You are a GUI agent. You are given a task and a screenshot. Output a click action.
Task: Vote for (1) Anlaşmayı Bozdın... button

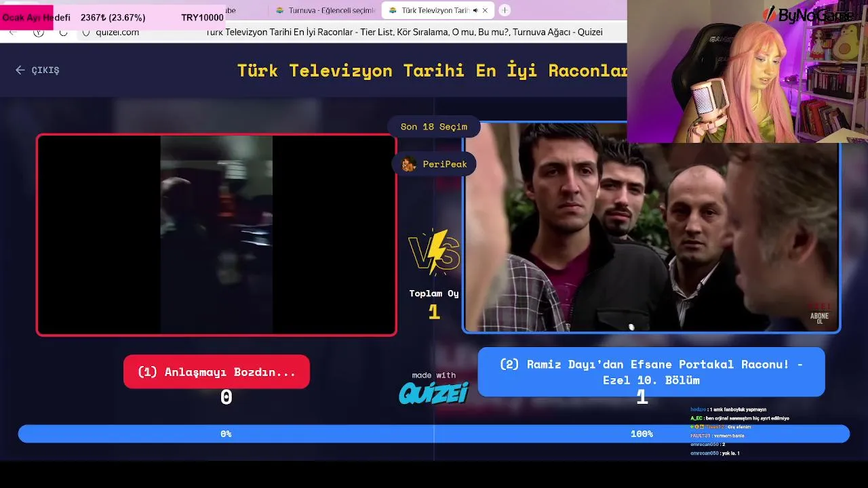click(x=216, y=372)
